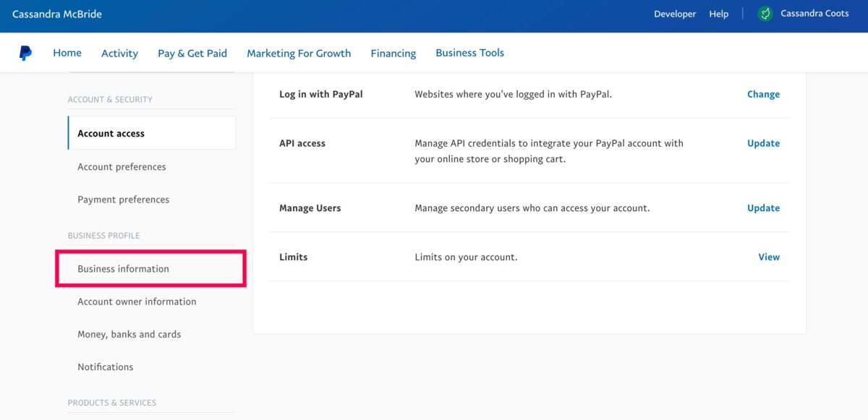Open Payment preferences in sidebar

tap(123, 200)
